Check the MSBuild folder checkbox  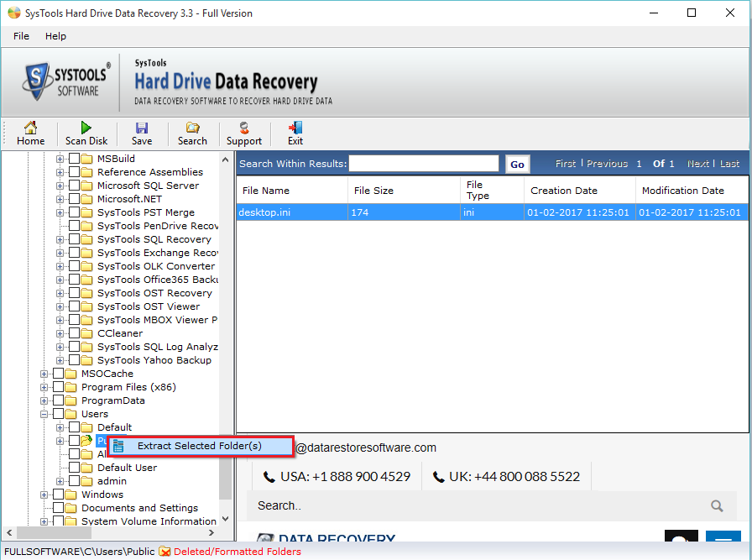coord(75,159)
